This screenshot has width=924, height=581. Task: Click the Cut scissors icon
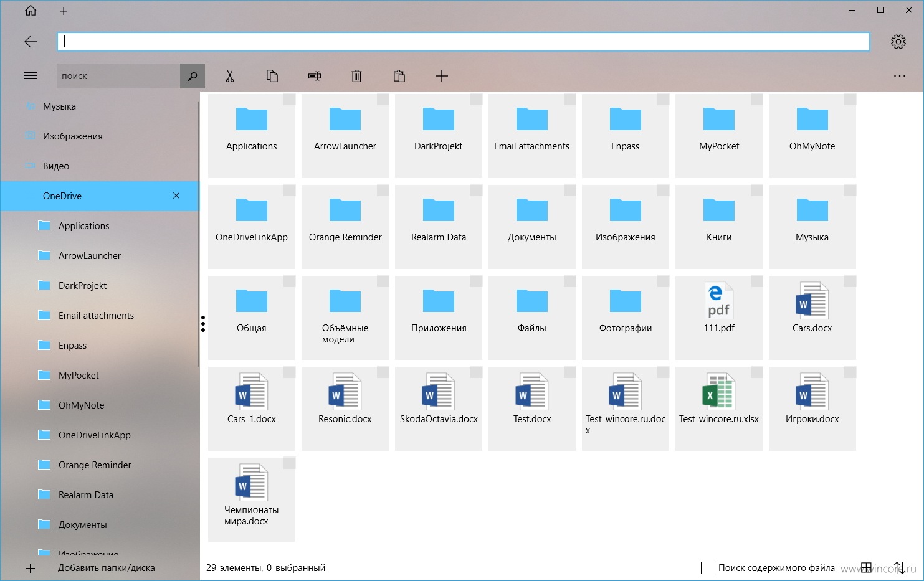pyautogui.click(x=230, y=76)
